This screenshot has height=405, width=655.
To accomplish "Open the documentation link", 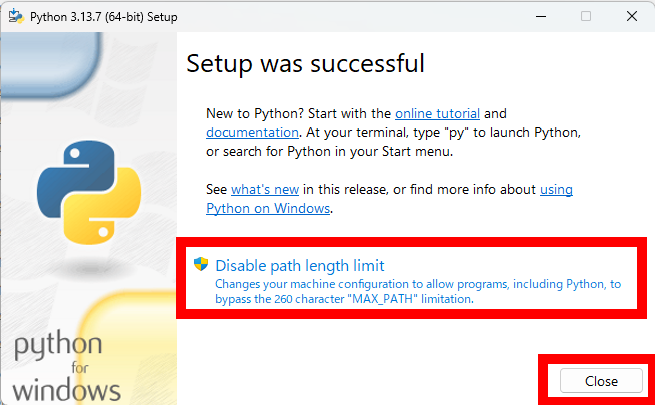I will coord(252,132).
